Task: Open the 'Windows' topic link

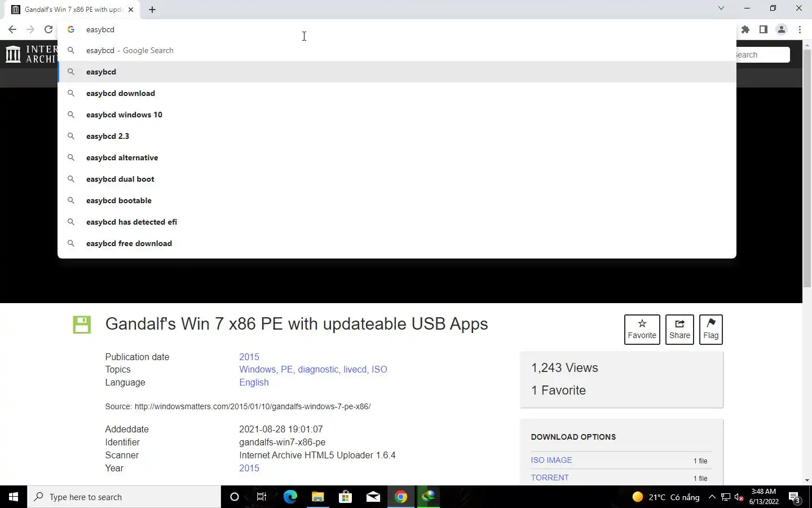Action: [x=257, y=369]
